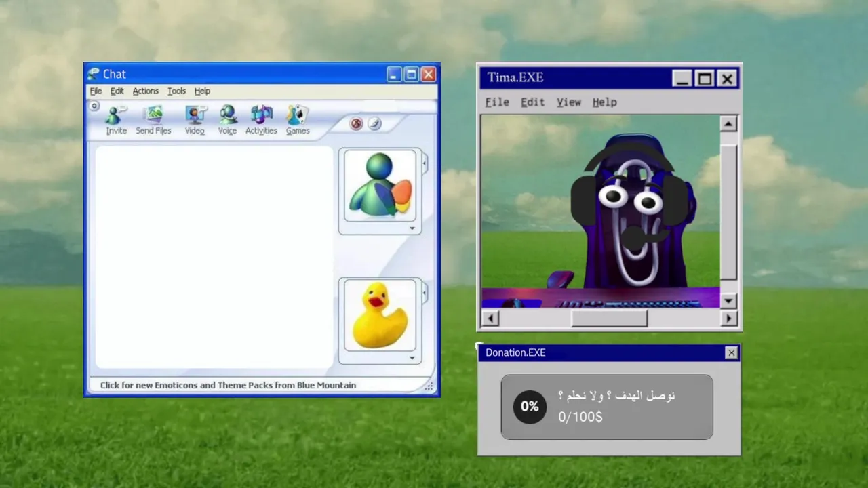This screenshot has width=868, height=488.
Task: Click the scroll left arrow in Tima.EXE
Action: pyautogui.click(x=490, y=317)
